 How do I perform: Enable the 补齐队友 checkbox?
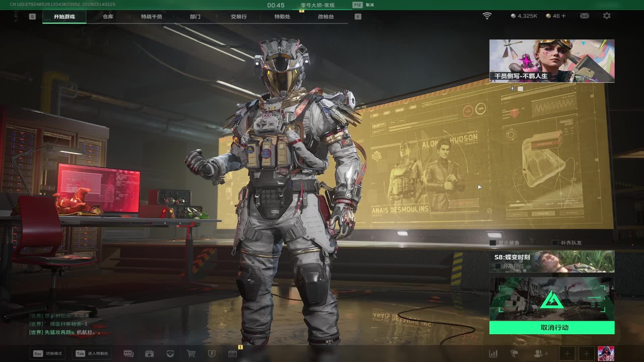pos(555,243)
